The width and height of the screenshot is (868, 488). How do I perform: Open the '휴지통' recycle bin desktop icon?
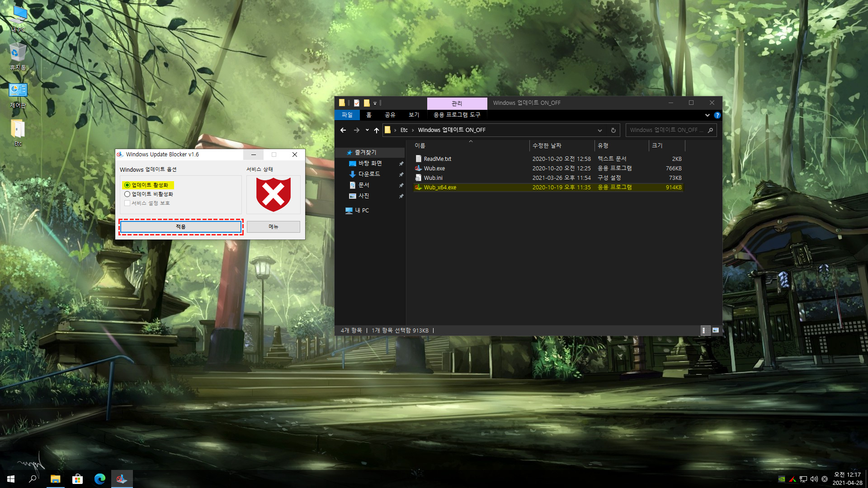(x=18, y=57)
